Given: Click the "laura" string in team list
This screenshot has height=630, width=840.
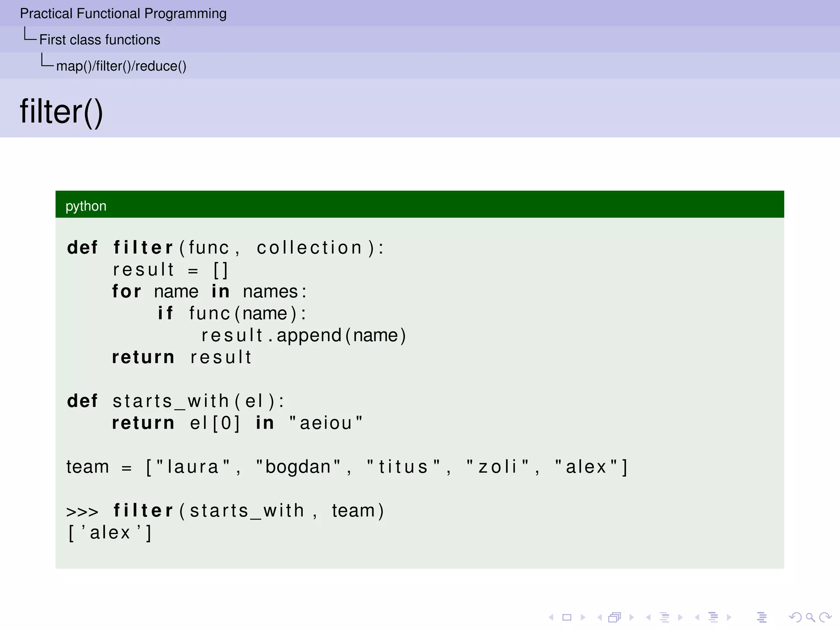Looking at the screenshot, I should [x=193, y=467].
